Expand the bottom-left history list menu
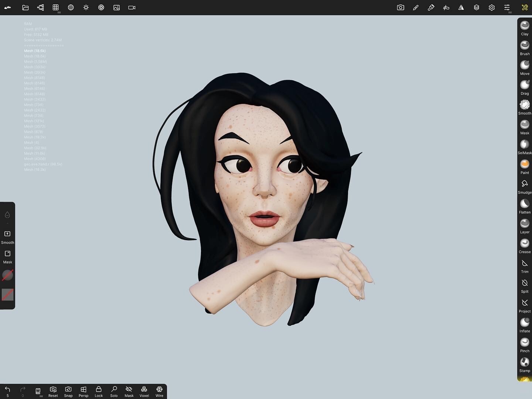 point(38,391)
